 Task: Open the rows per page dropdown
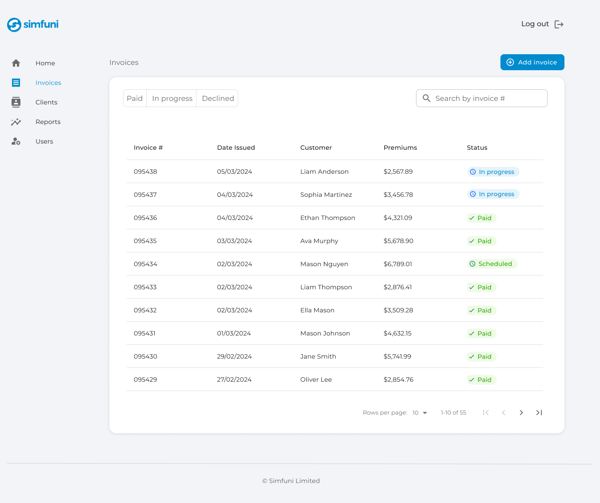420,413
